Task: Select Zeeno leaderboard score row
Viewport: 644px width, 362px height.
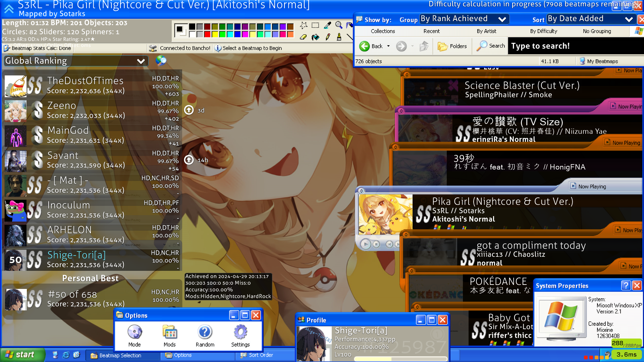Action: click(x=92, y=111)
